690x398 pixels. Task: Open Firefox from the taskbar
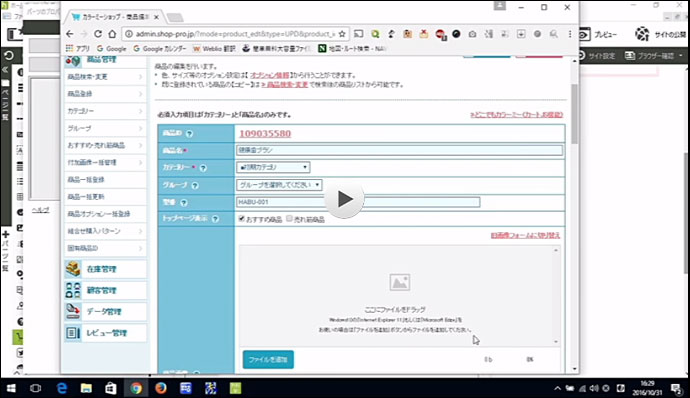pos(161,388)
